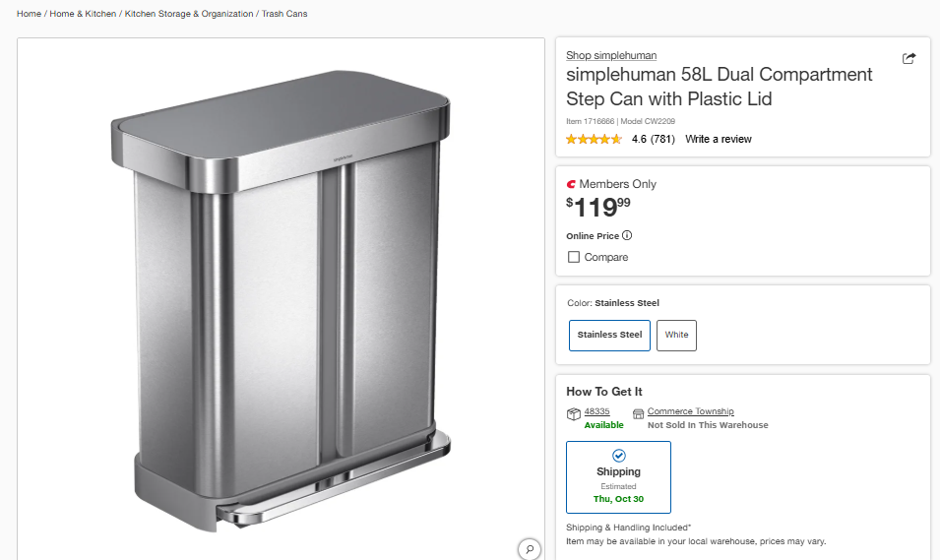Go to the Home breadcrumb

tap(29, 14)
